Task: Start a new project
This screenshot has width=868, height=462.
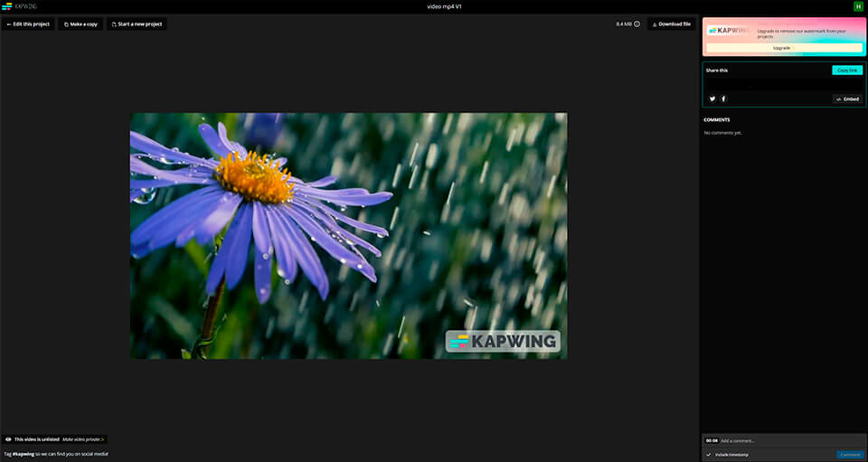Action: point(137,24)
